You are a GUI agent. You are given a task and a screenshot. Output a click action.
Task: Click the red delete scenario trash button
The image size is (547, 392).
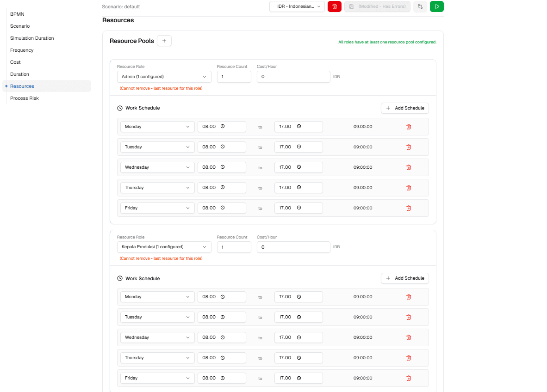[334, 6]
